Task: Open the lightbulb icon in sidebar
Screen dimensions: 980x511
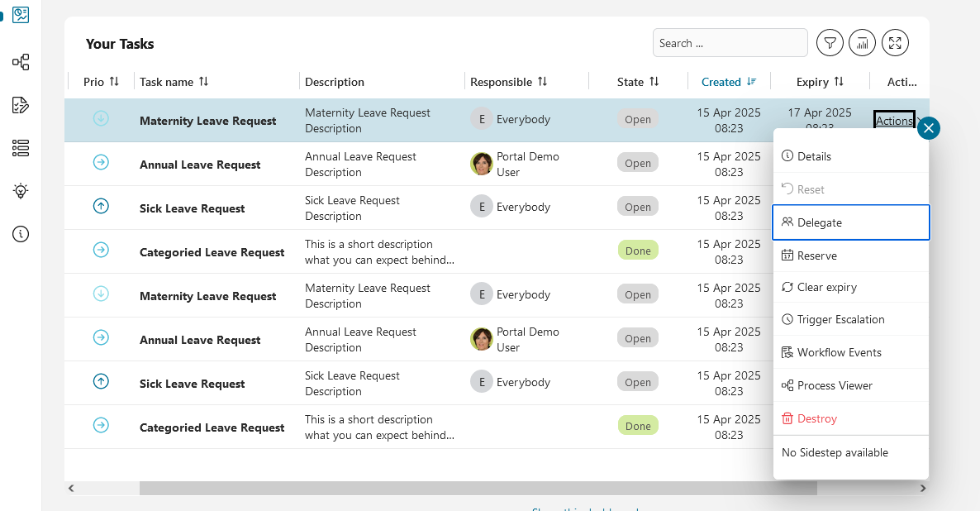Action: (x=21, y=191)
